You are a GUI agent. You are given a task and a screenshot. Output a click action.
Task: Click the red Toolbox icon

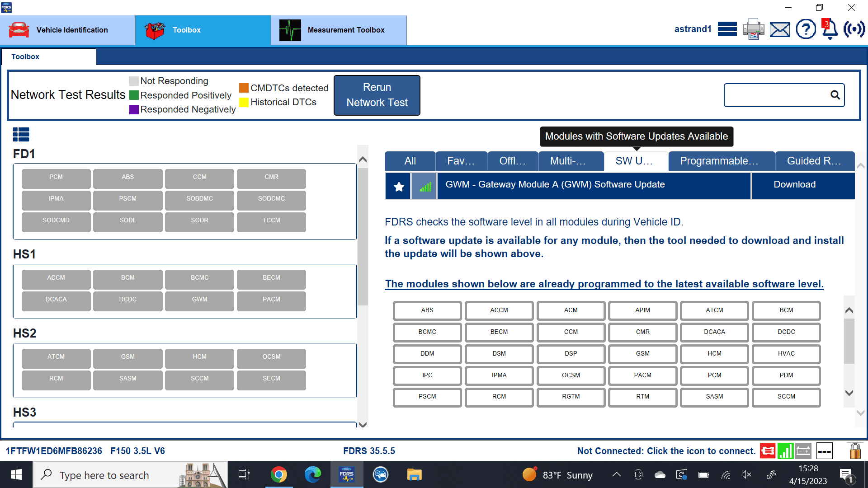coord(155,30)
